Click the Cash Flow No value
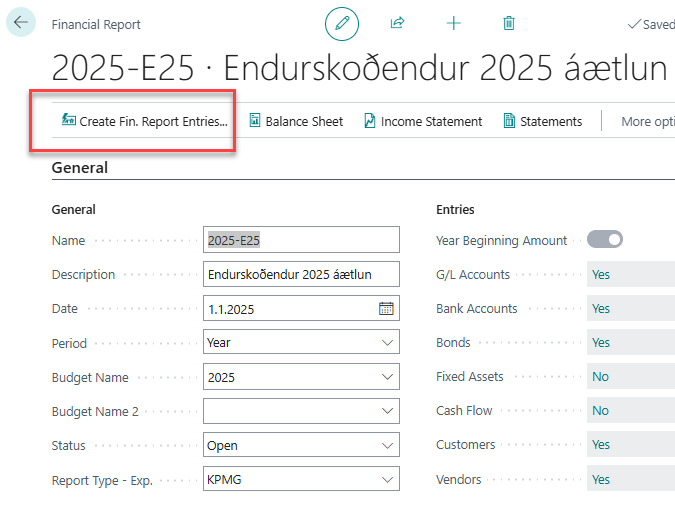Image resolution: width=675 pixels, height=515 pixels. point(600,410)
